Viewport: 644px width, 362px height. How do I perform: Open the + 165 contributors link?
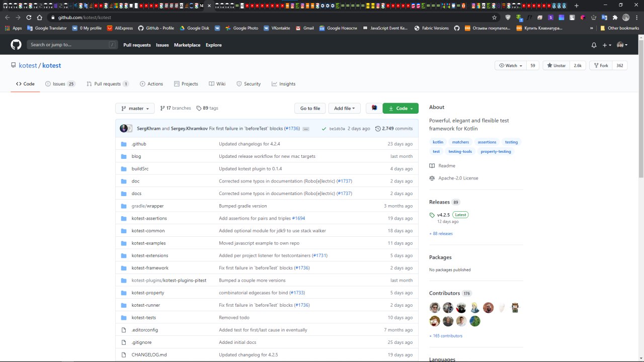click(446, 336)
